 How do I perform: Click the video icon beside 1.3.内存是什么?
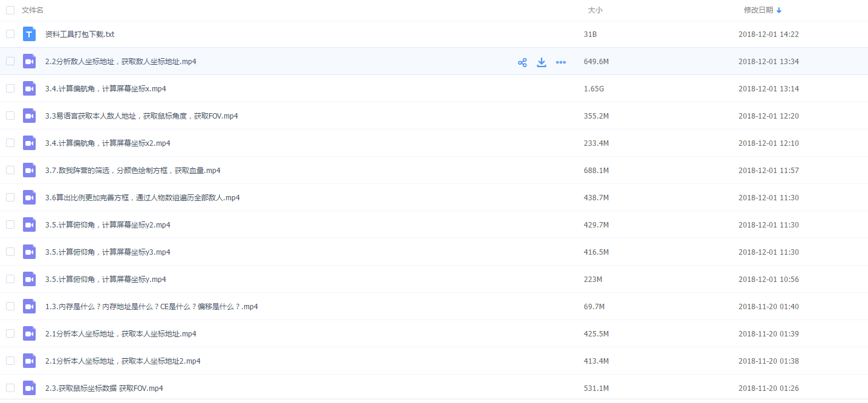pos(30,307)
